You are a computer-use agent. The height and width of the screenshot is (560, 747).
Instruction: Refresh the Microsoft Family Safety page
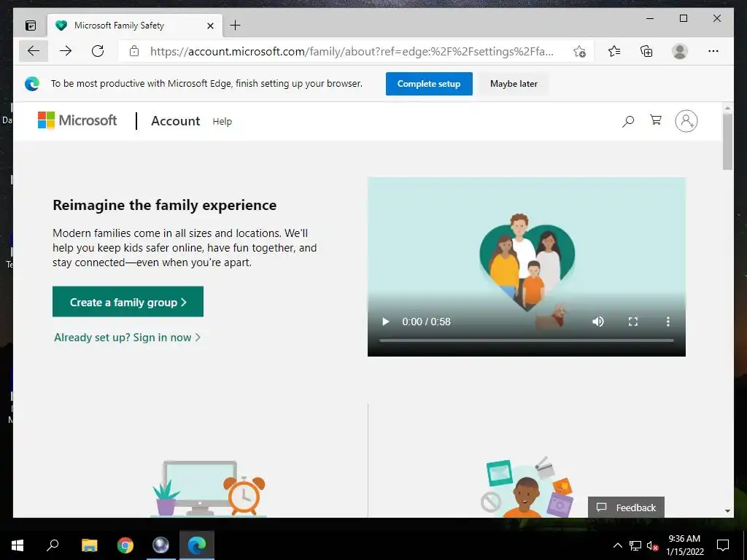pos(98,51)
